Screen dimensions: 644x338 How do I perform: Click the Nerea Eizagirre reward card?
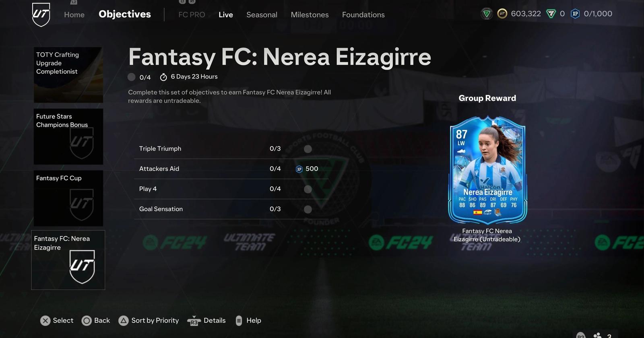[x=487, y=170]
